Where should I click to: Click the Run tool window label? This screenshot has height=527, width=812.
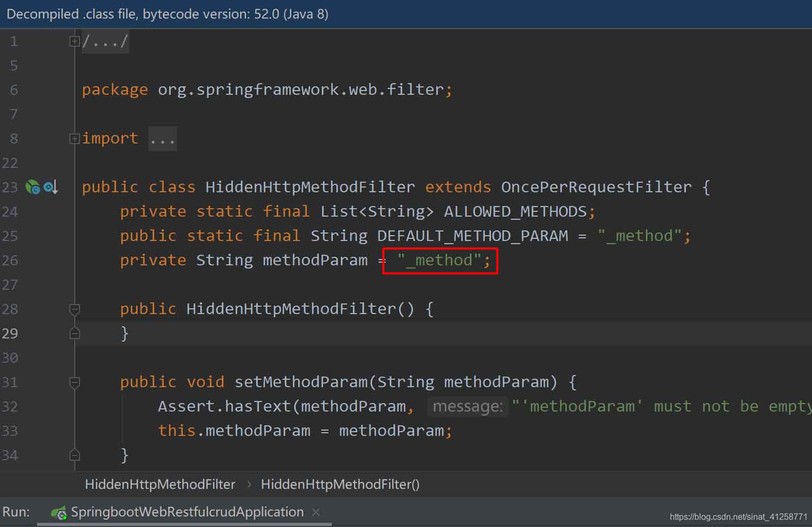pos(16,512)
